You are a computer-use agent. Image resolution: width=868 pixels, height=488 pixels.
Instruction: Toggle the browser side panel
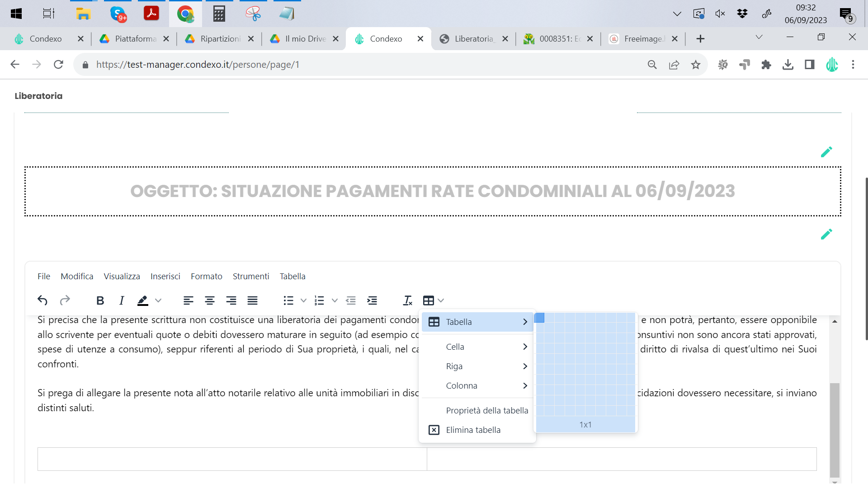tap(810, 65)
